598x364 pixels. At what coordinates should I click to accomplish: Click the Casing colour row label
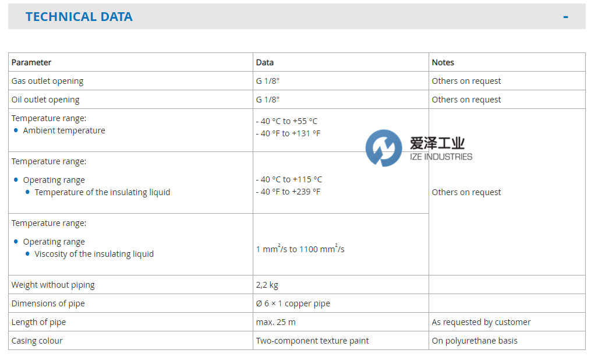[x=37, y=341]
